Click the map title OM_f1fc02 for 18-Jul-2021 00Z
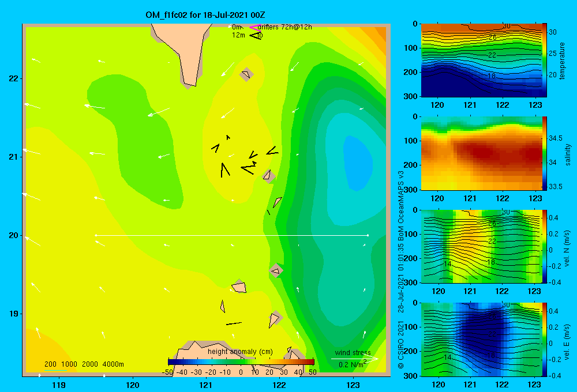This screenshot has height=392, width=577. tap(205, 15)
